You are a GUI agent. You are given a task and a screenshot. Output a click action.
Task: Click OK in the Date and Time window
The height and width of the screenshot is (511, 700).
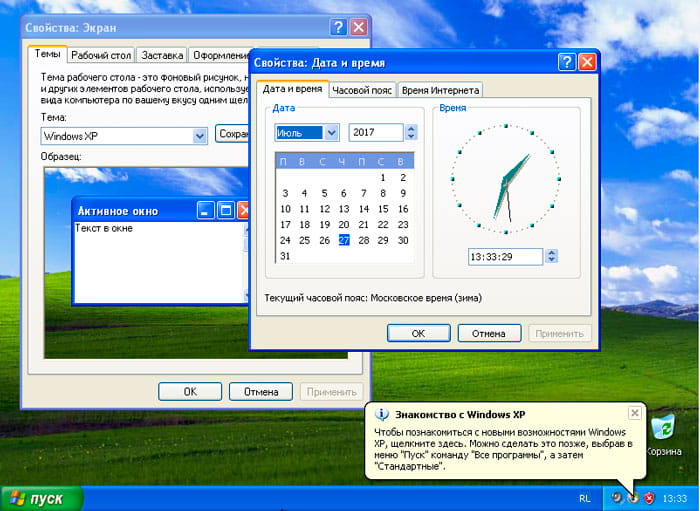pos(418,333)
